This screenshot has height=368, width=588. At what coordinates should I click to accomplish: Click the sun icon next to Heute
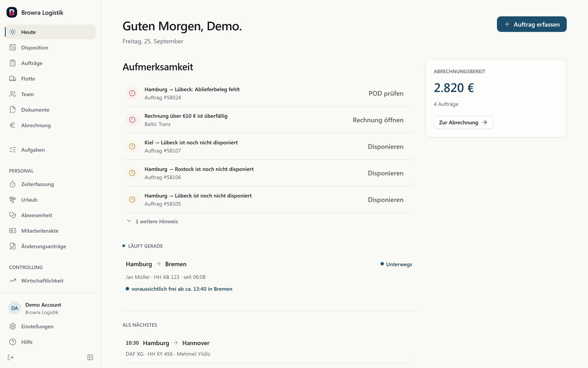point(13,32)
